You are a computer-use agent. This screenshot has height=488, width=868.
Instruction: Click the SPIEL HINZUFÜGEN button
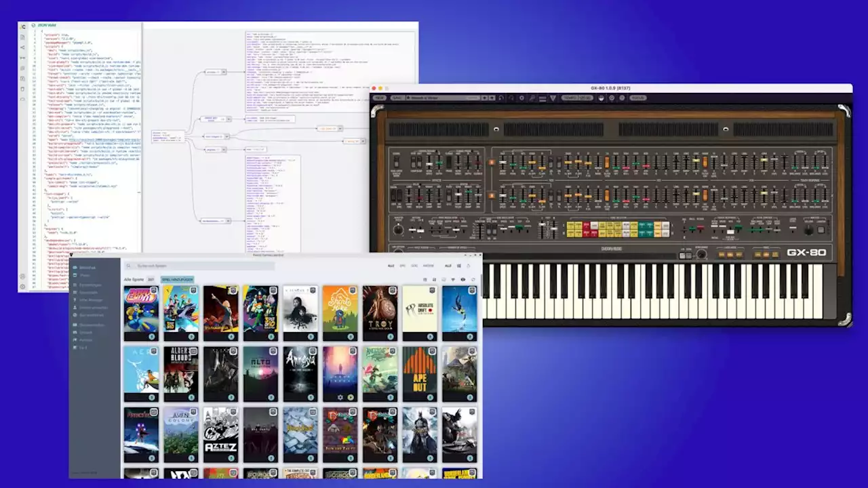point(177,279)
